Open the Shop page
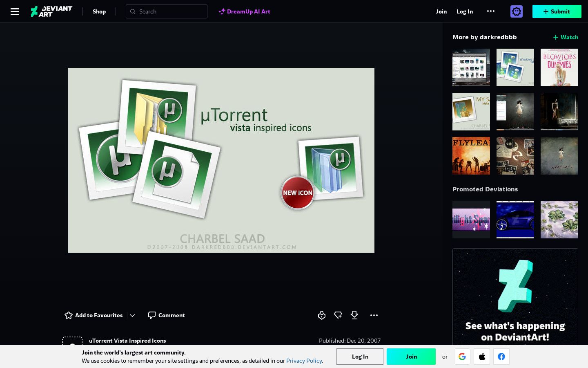Image resolution: width=588 pixels, height=368 pixels. (99, 11)
